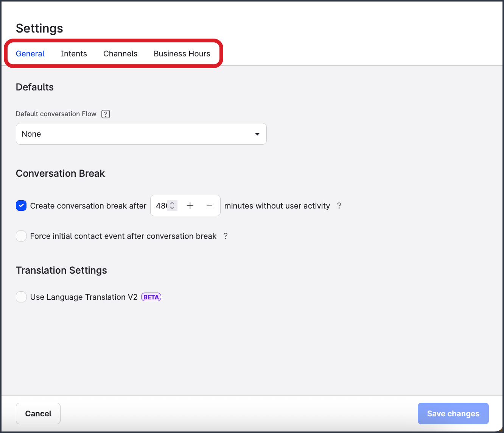Click the Save changes button
This screenshot has height=433, width=504.
[x=453, y=413]
